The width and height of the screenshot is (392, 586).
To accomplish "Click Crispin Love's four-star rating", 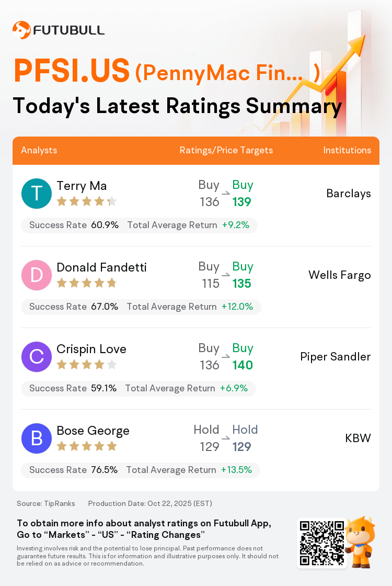I will (86, 365).
